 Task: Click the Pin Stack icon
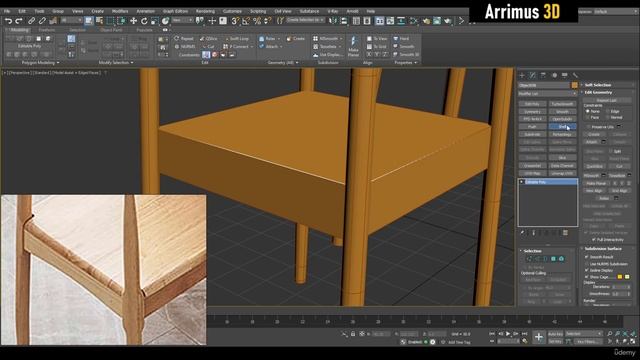(x=522, y=233)
